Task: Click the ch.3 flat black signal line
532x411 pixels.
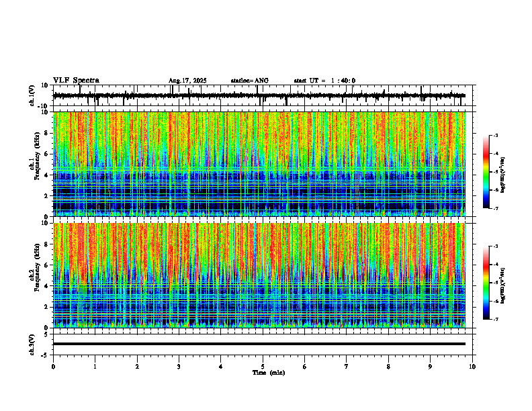Action: 259,344
